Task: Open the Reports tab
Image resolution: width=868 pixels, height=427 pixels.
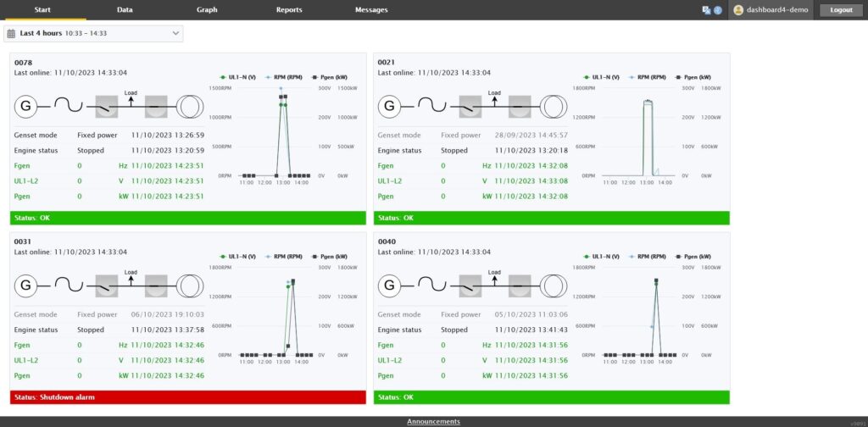Action: 289,10
